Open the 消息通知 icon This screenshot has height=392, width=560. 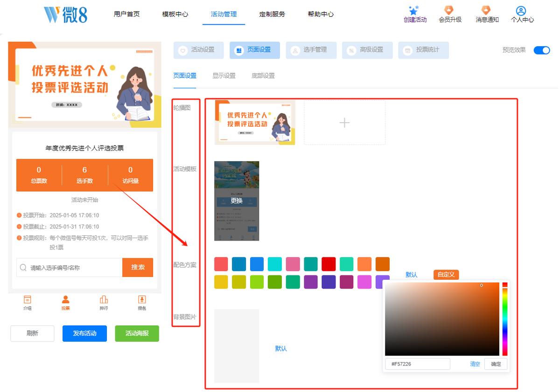click(x=486, y=10)
